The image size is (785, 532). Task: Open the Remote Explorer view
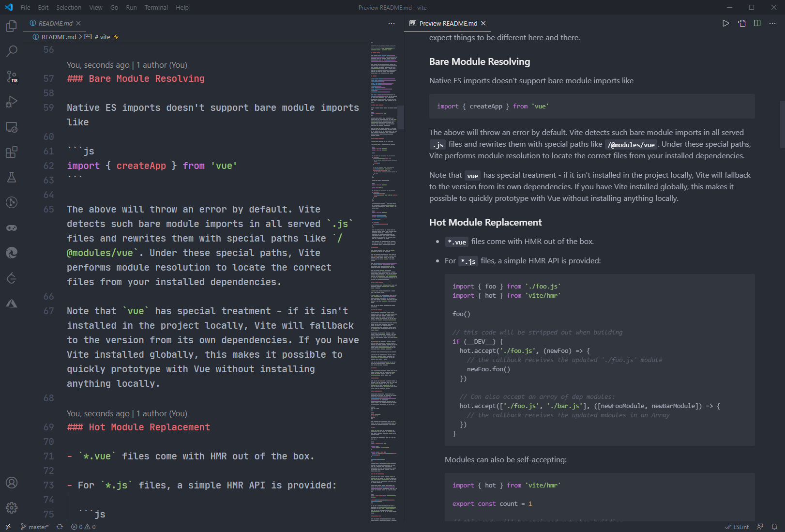point(12,127)
